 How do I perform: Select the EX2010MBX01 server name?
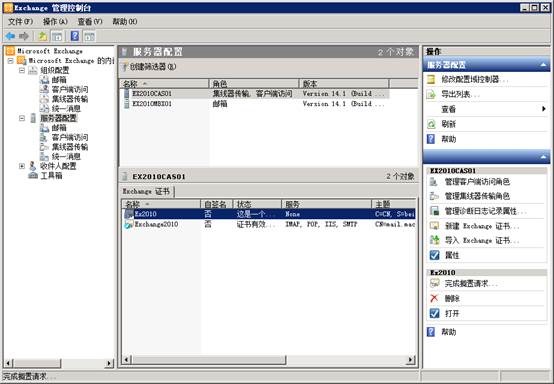152,104
